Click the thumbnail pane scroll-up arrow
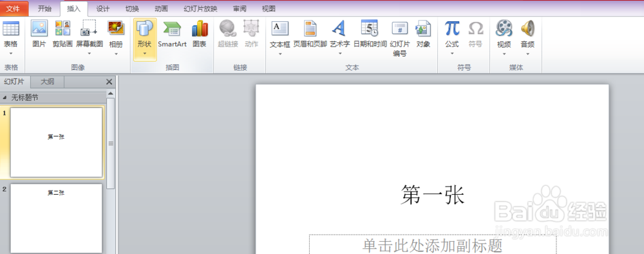 point(110,94)
